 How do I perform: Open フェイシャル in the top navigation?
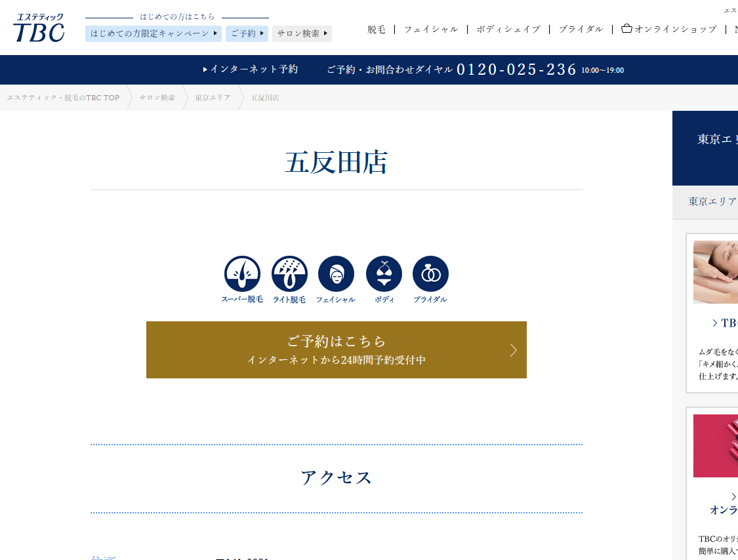pos(431,29)
